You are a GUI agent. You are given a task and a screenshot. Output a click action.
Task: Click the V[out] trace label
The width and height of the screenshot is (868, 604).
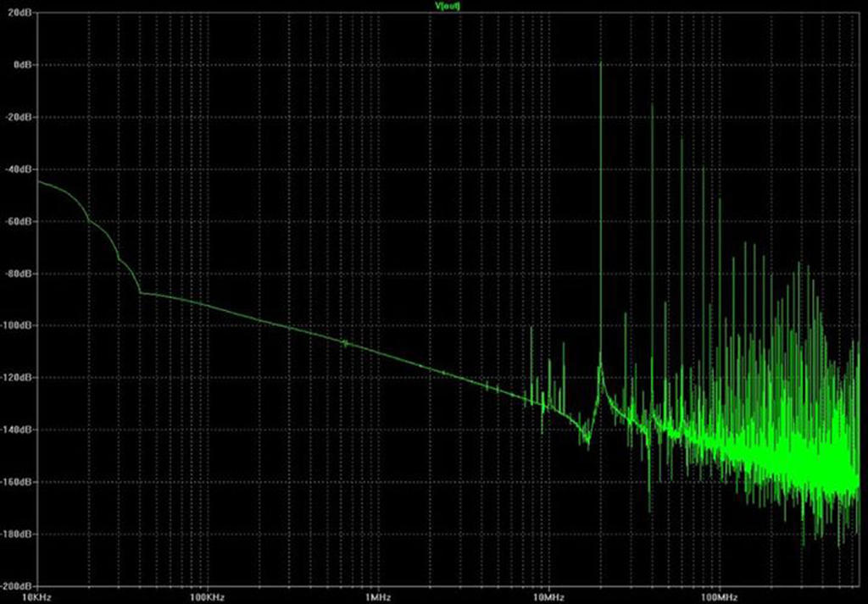(447, 6)
